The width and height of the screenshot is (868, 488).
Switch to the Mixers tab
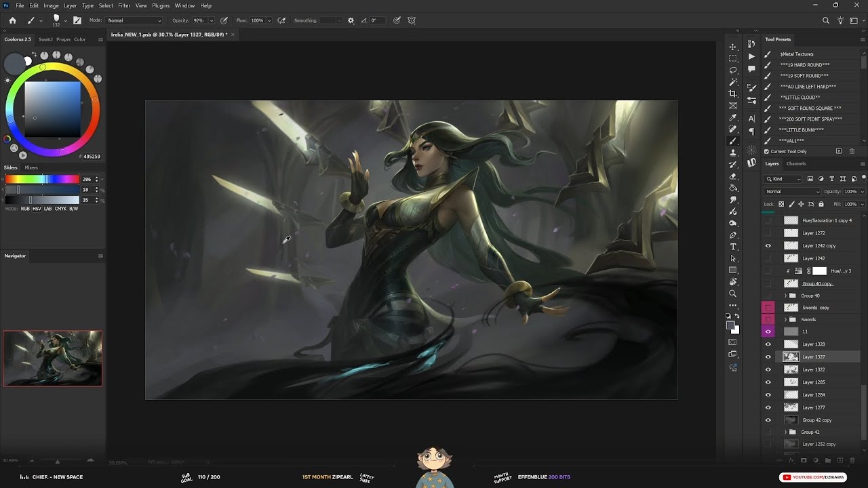coord(31,167)
